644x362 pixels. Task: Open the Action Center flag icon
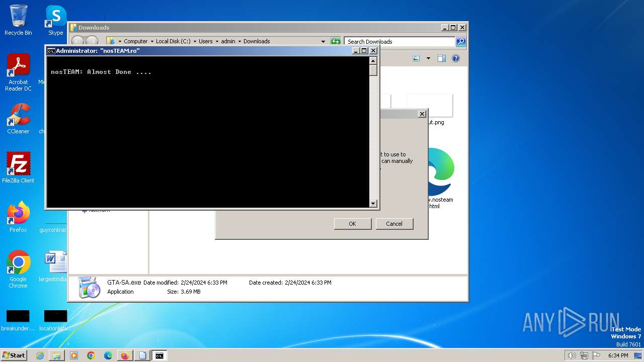tap(596, 355)
